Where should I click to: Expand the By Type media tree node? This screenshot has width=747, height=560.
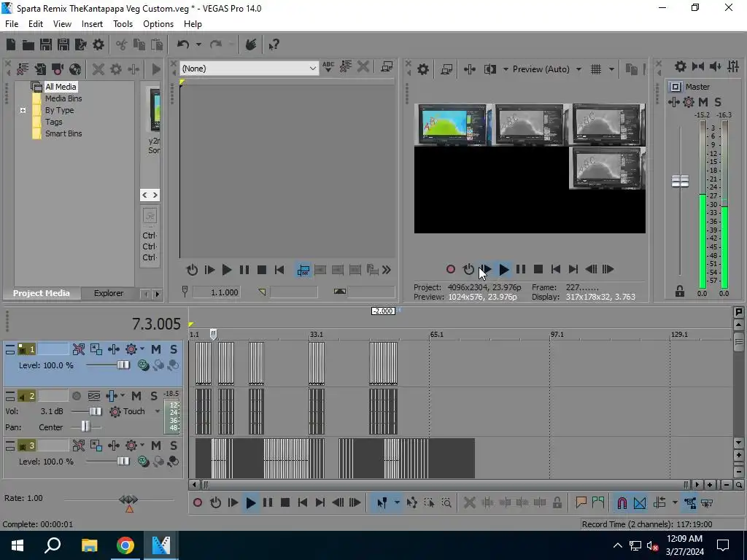click(x=23, y=110)
